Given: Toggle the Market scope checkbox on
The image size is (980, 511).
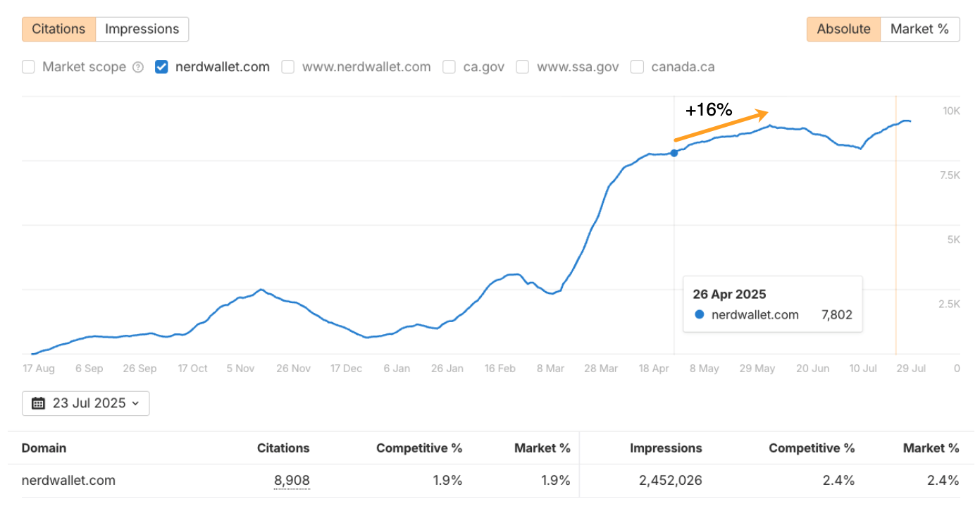Looking at the screenshot, I should 28,66.
